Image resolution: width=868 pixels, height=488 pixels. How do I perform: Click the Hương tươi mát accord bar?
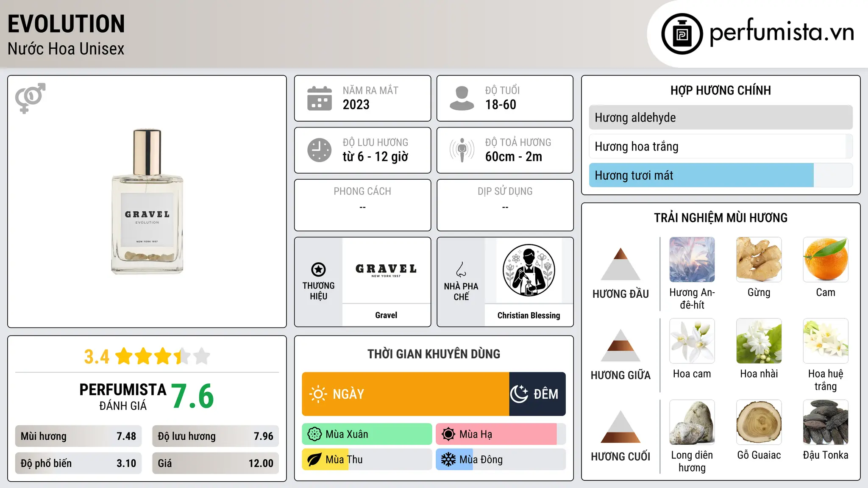(x=721, y=175)
